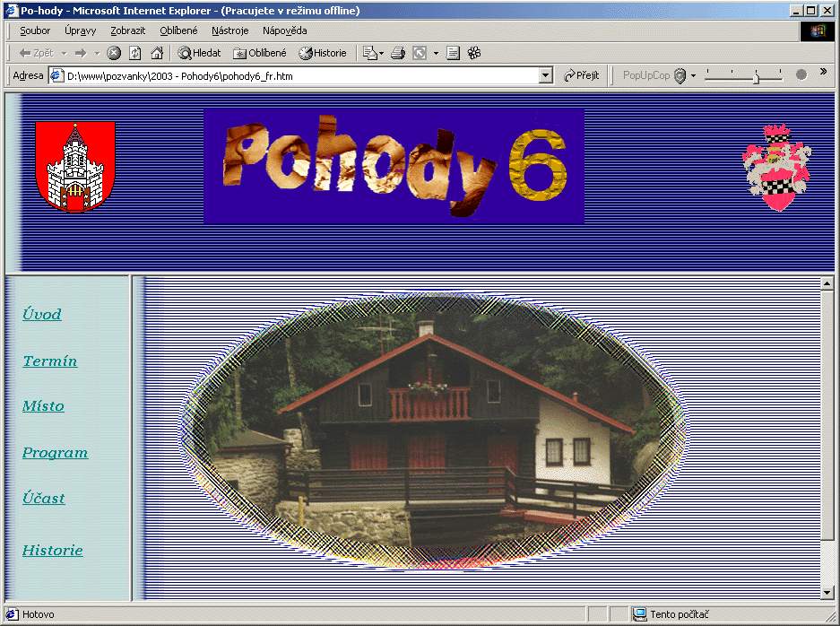Click the pink heart coat of arms

[x=777, y=168]
